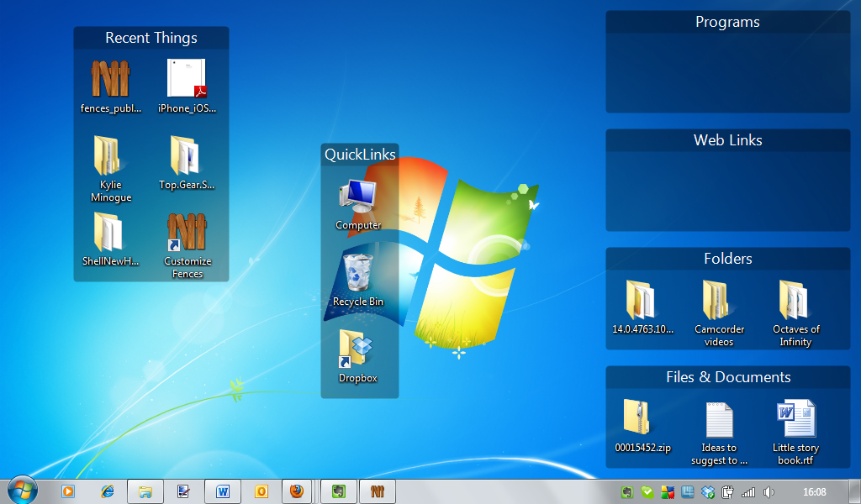Screen dimensions: 861x504
Task: Launch Outlook from the taskbar
Action: pyautogui.click(x=261, y=491)
